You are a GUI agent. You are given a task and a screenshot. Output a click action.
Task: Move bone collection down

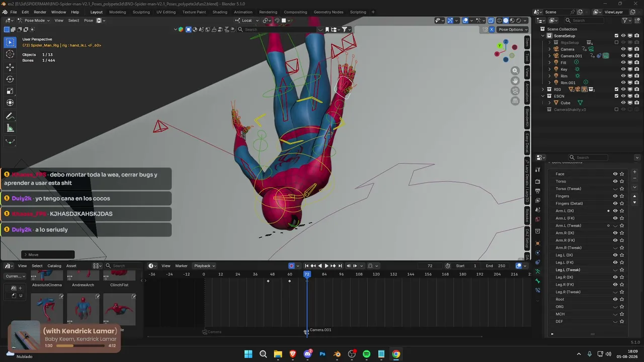(x=634, y=203)
